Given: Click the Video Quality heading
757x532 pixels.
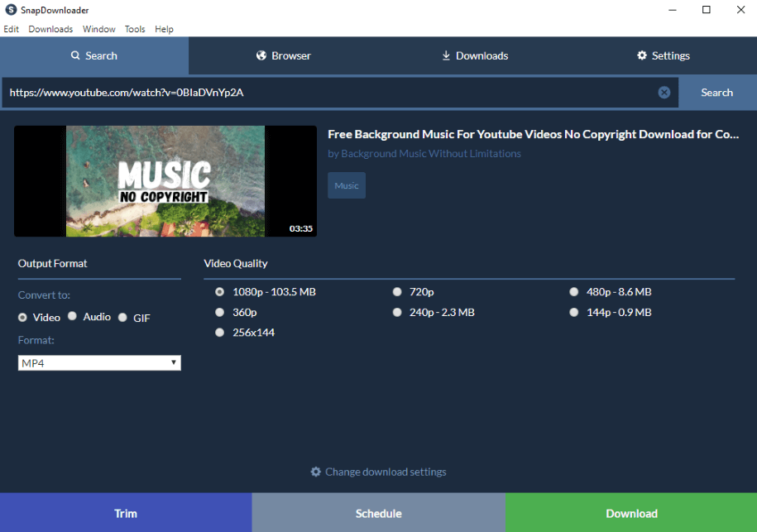Looking at the screenshot, I should [x=236, y=264].
